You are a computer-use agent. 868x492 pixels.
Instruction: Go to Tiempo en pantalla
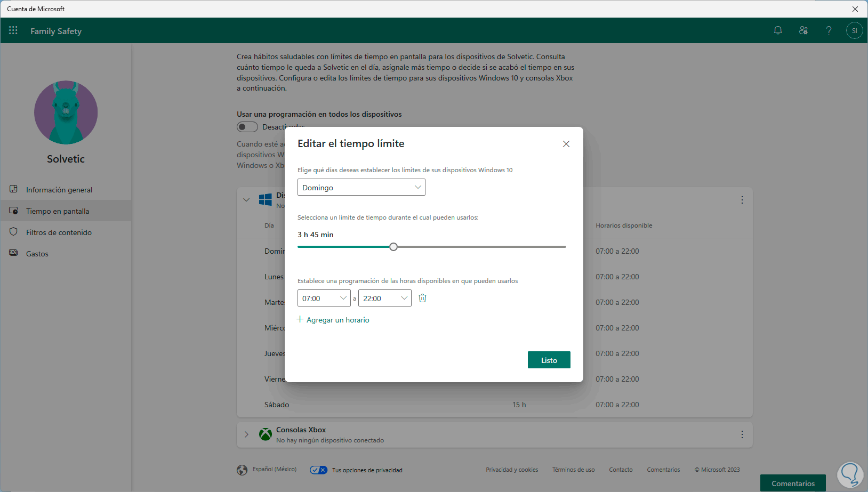click(x=66, y=211)
